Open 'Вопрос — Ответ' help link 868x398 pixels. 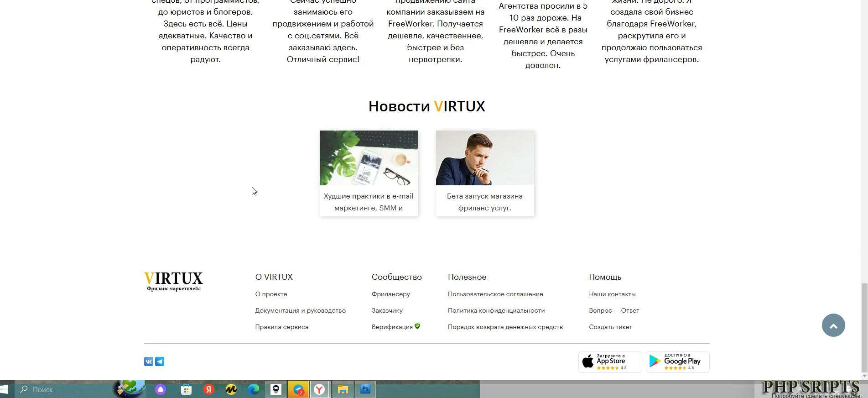614,310
